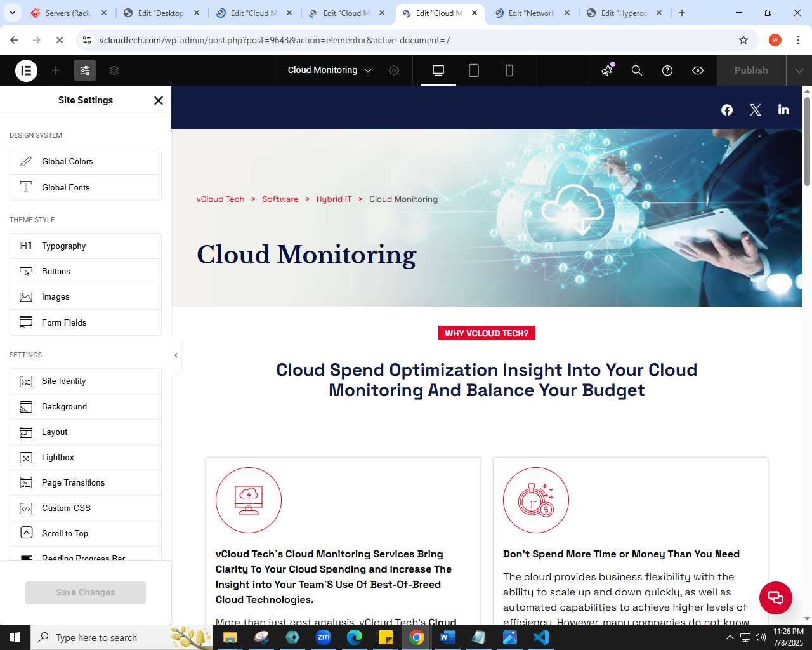Click the WHY VCLOUD TECH? badge
The width and height of the screenshot is (812, 650).
(x=487, y=333)
